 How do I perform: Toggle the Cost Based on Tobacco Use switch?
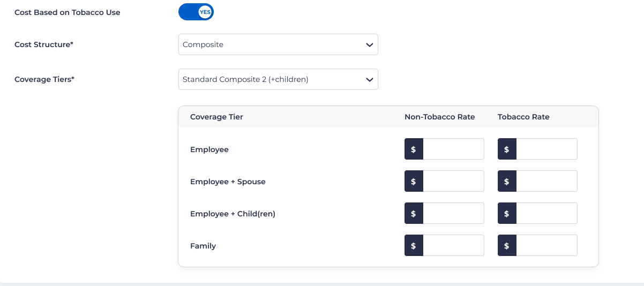pos(196,12)
